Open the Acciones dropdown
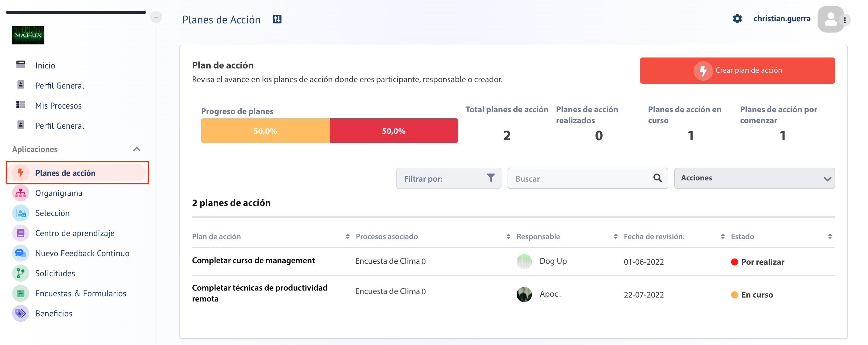868x345 pixels. 754,178
